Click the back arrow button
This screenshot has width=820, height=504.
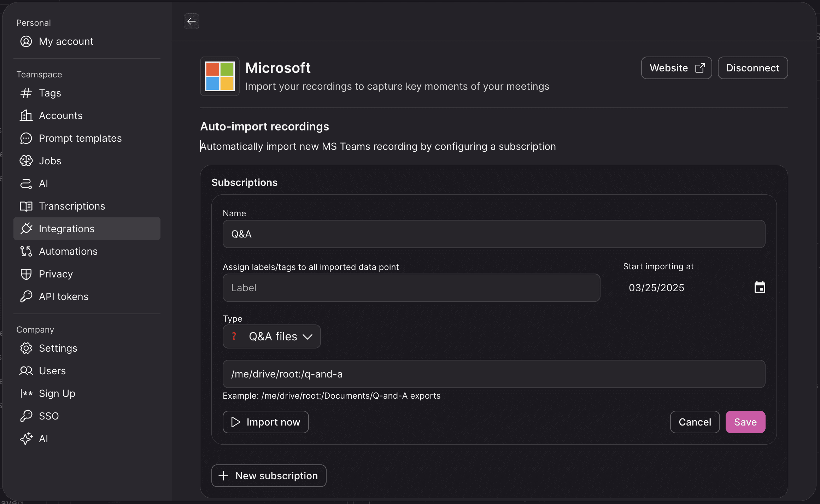pos(191,21)
